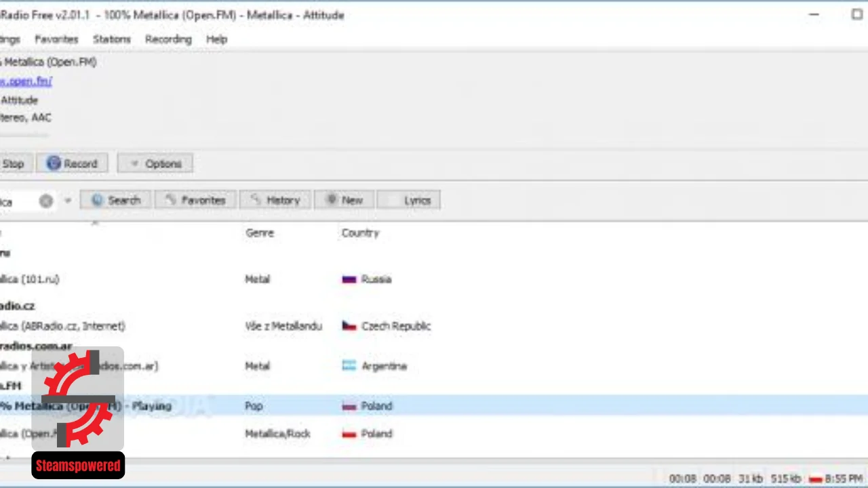Click the Argentina flag icon
868x488 pixels.
349,366
